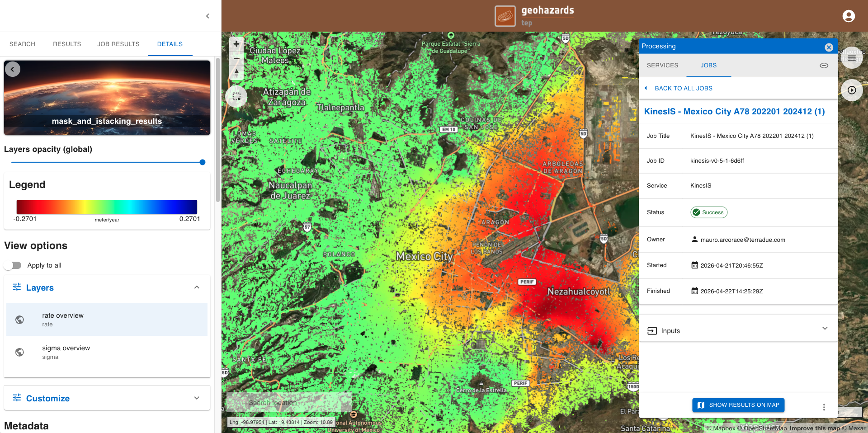This screenshot has width=868, height=433.
Task: Switch to the JOB RESULTS tab
Action: pos(118,44)
